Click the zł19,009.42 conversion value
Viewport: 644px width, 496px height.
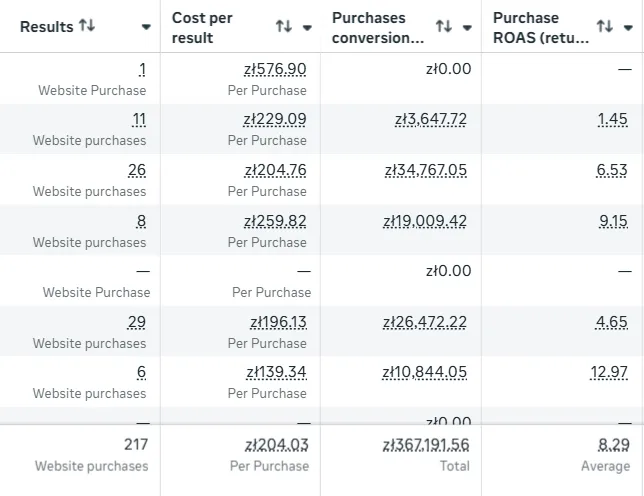tap(425, 220)
